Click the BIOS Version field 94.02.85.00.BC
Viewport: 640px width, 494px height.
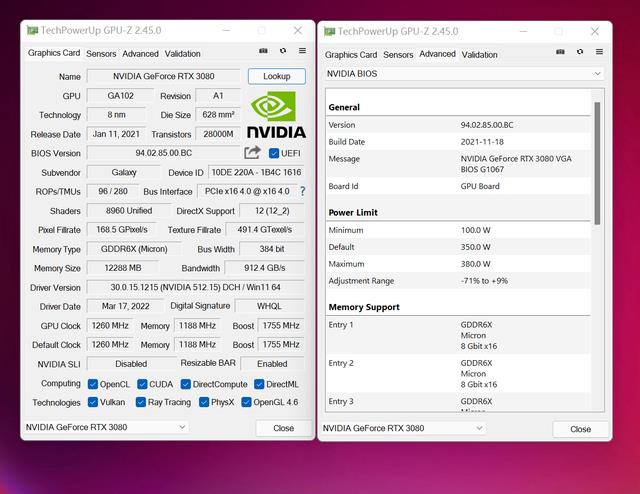coord(163,153)
